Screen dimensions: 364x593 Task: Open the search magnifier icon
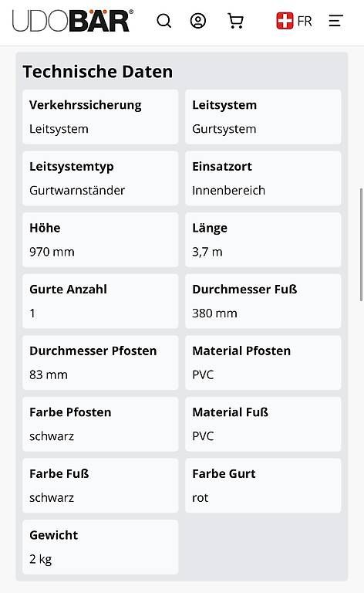[163, 21]
